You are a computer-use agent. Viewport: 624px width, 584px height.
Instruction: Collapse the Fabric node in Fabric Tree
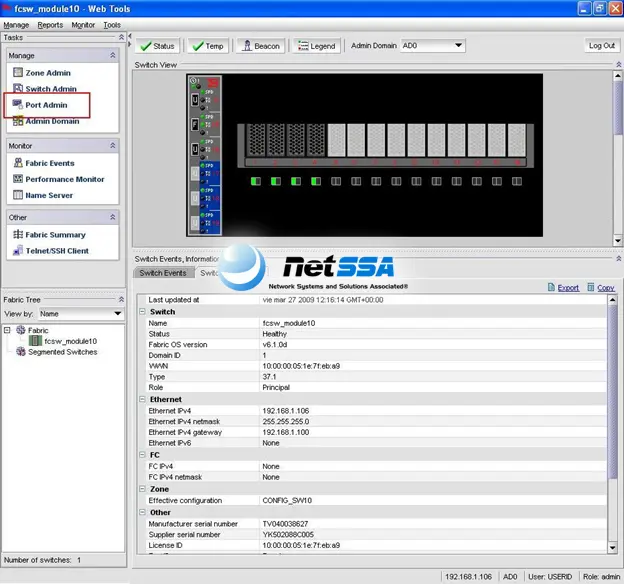[x=7, y=330]
